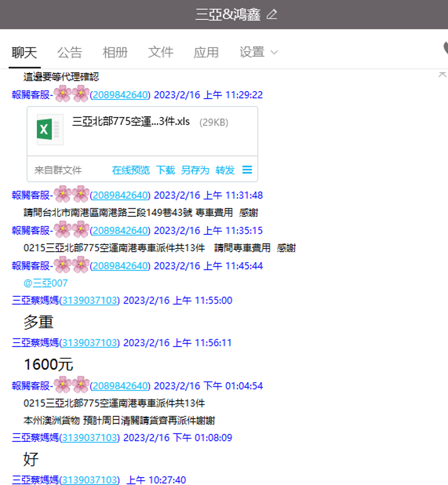Image resolution: width=448 pixels, height=485 pixels.
Task: Open the Excel file icon in attachment
Action: click(49, 129)
